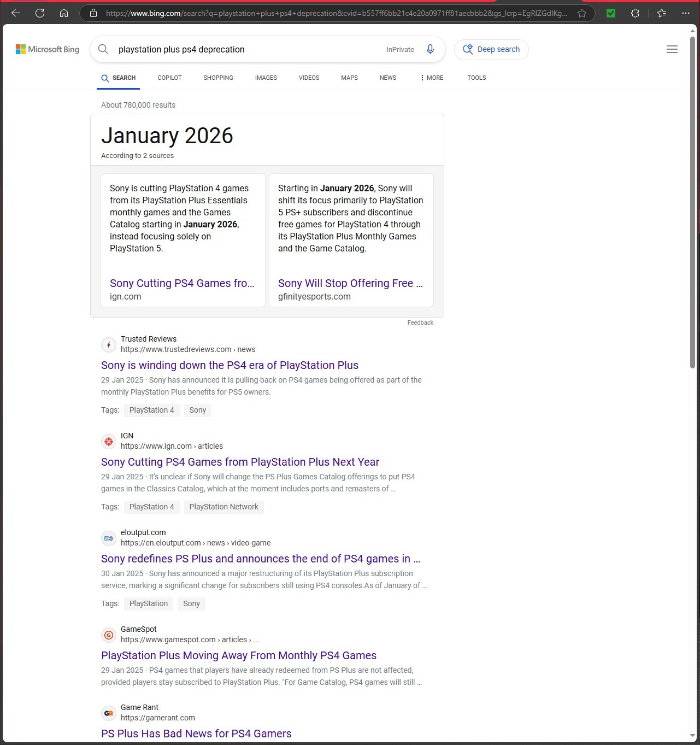Viewport: 700px width, 745px height.
Task: Click the Microsoft Bing logo
Action: coord(48,49)
